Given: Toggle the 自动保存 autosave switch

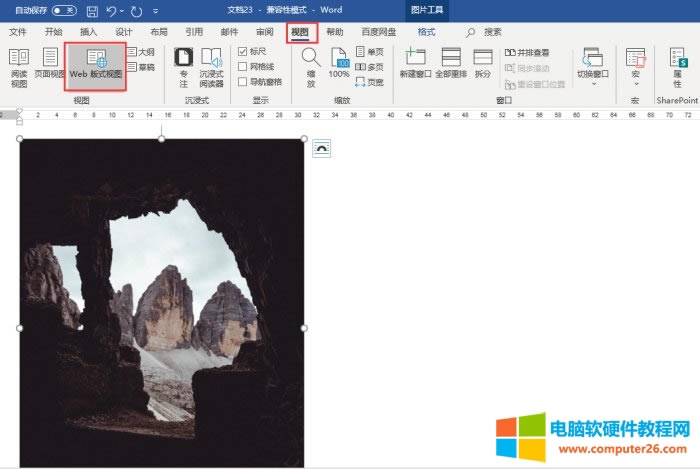Looking at the screenshot, I should (x=64, y=10).
